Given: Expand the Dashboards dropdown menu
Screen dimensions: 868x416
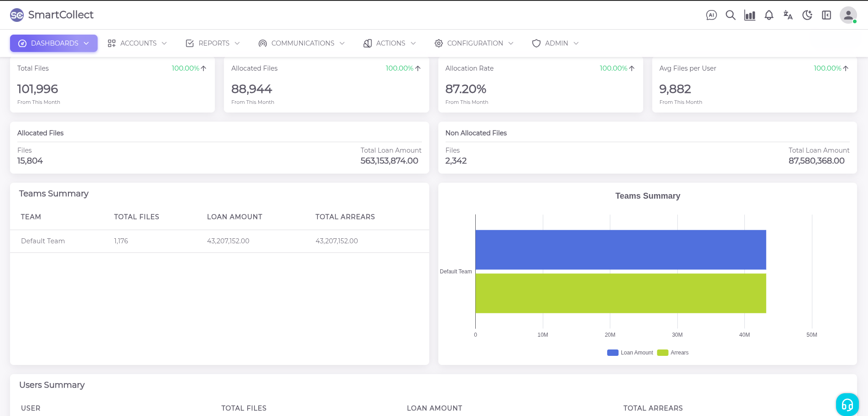Looking at the screenshot, I should click(x=54, y=43).
